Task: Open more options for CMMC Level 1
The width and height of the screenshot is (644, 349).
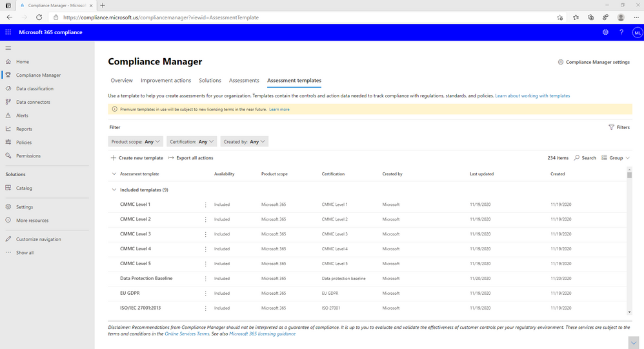Action: tap(205, 204)
